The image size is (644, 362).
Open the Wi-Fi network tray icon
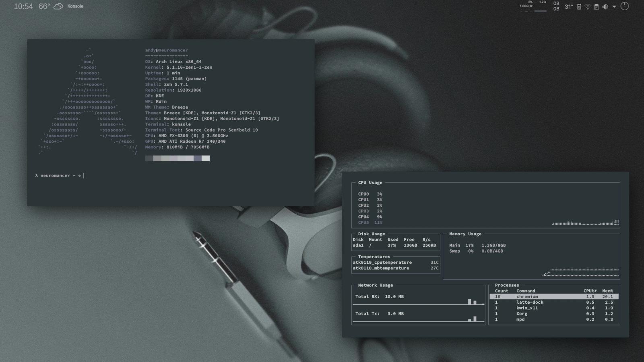(588, 7)
